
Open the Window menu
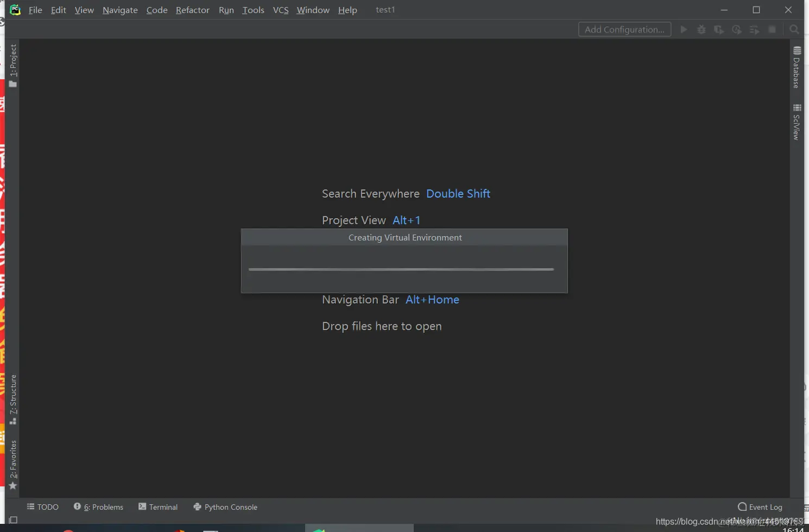313,10
